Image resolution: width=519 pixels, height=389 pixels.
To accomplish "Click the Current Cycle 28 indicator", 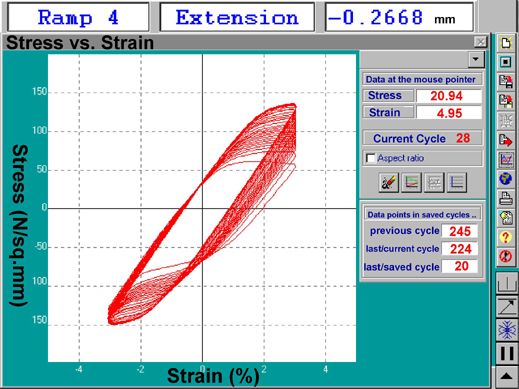I will pos(422,138).
